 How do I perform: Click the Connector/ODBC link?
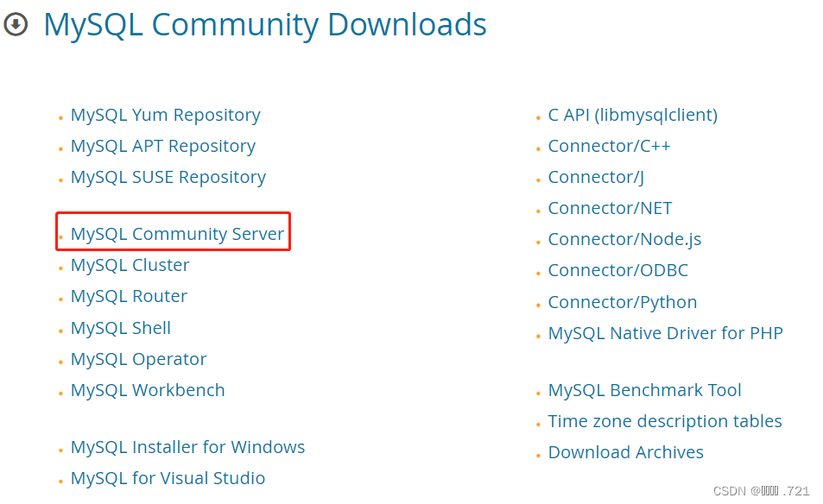pos(617,271)
